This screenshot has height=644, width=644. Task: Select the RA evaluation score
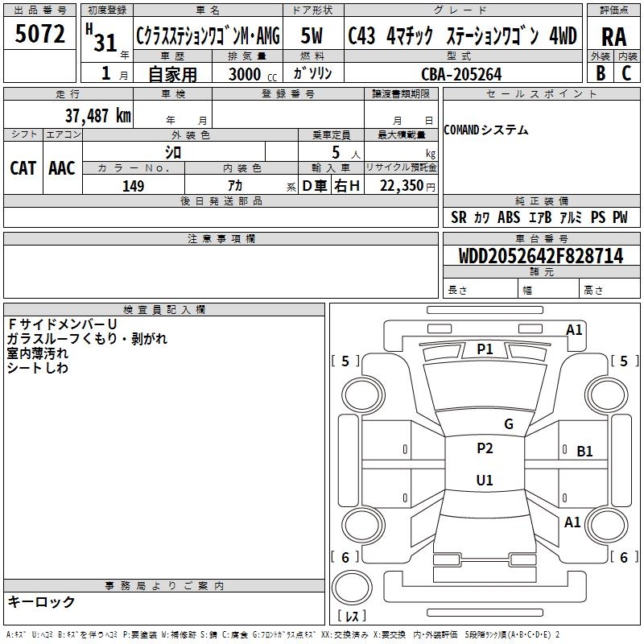613,36
